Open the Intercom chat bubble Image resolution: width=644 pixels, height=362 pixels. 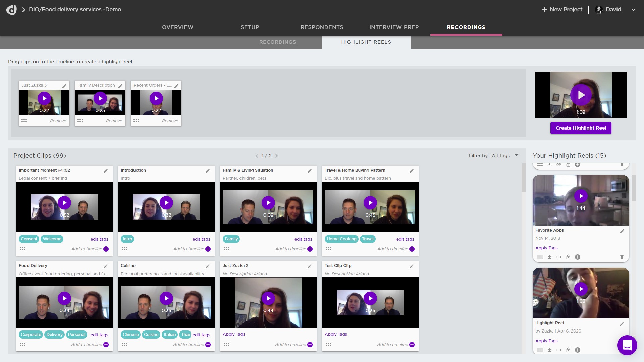(627, 345)
